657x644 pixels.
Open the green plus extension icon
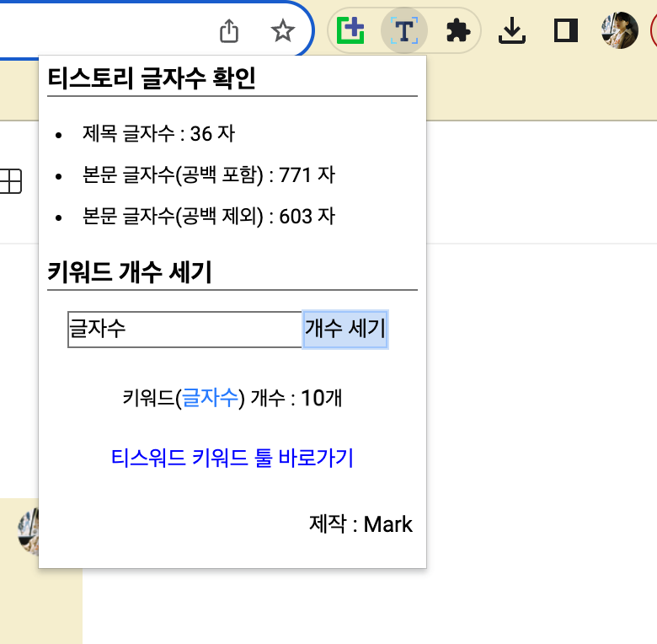350,30
